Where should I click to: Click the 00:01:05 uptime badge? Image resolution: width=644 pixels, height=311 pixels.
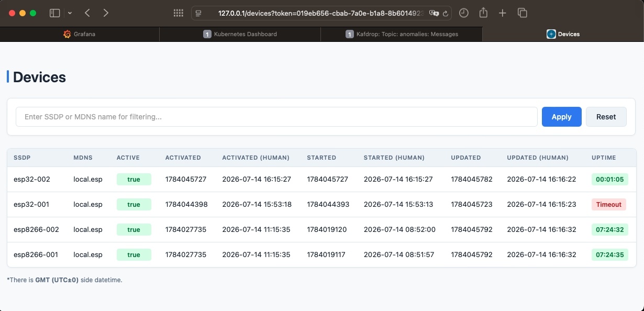point(610,180)
